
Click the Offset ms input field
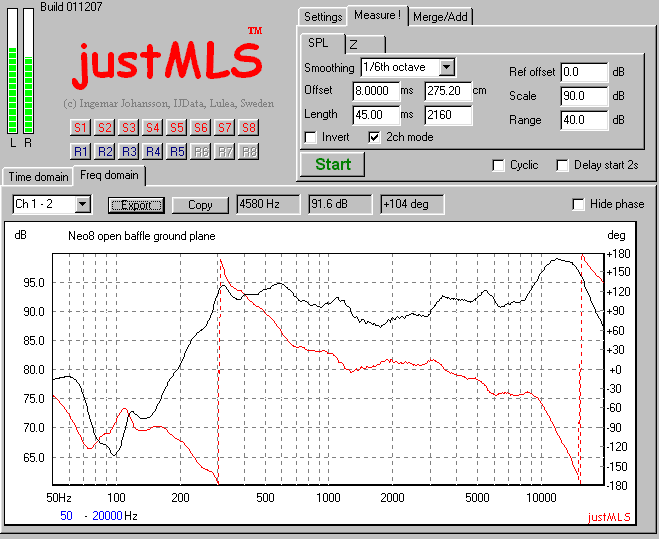point(376,91)
